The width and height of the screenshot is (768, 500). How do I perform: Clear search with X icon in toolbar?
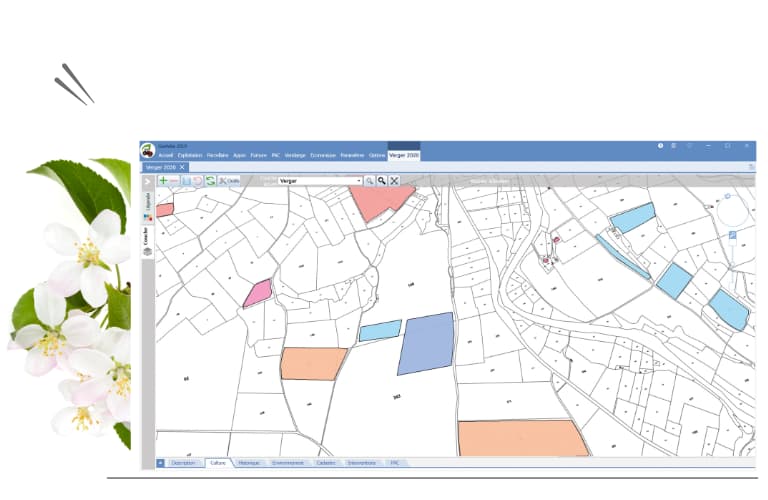pyautogui.click(x=394, y=181)
